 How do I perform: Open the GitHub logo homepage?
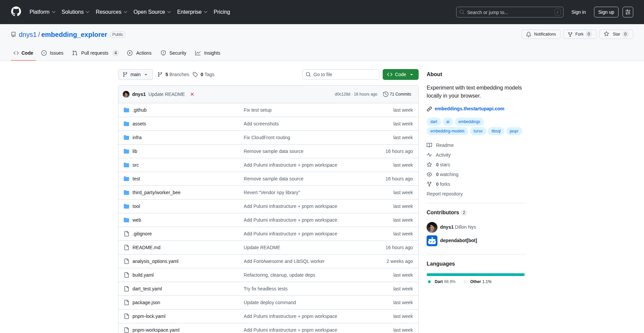click(16, 12)
